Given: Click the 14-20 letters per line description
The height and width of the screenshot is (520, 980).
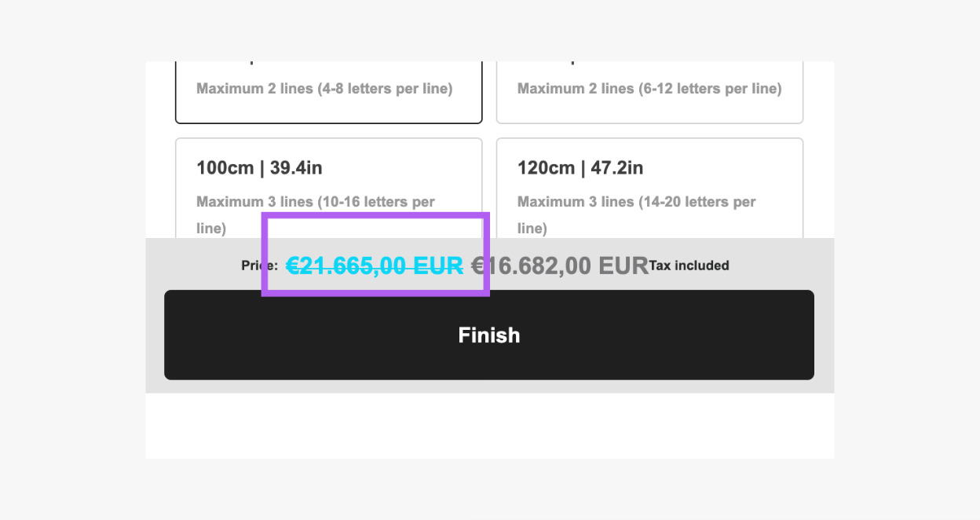Looking at the screenshot, I should [636, 203].
